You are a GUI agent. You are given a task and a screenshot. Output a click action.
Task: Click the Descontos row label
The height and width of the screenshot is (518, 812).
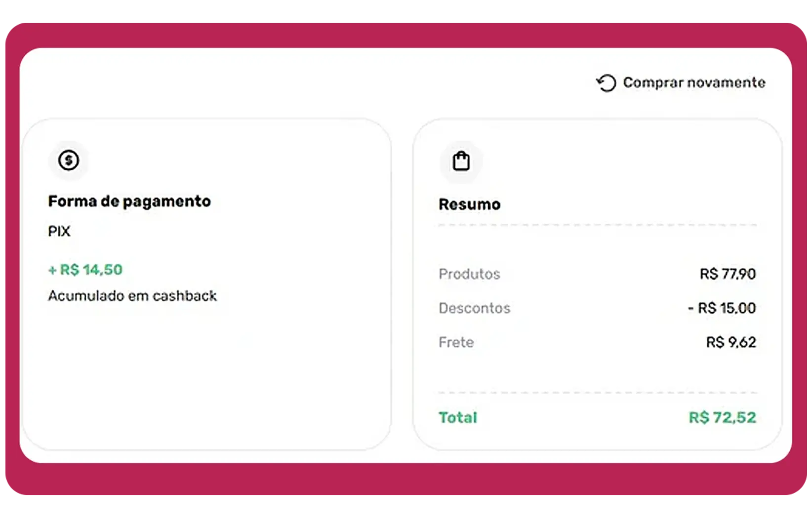tap(474, 308)
